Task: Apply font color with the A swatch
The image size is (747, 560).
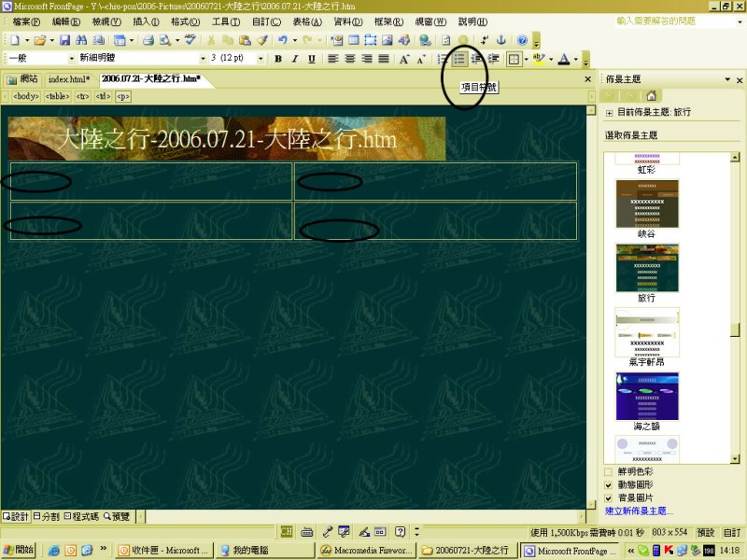Action: (x=564, y=59)
